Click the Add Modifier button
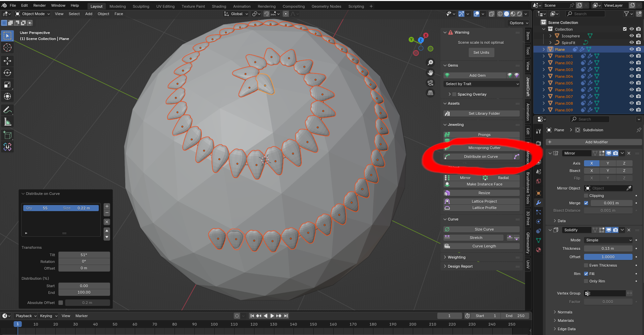This screenshot has height=335, width=644. click(x=596, y=142)
